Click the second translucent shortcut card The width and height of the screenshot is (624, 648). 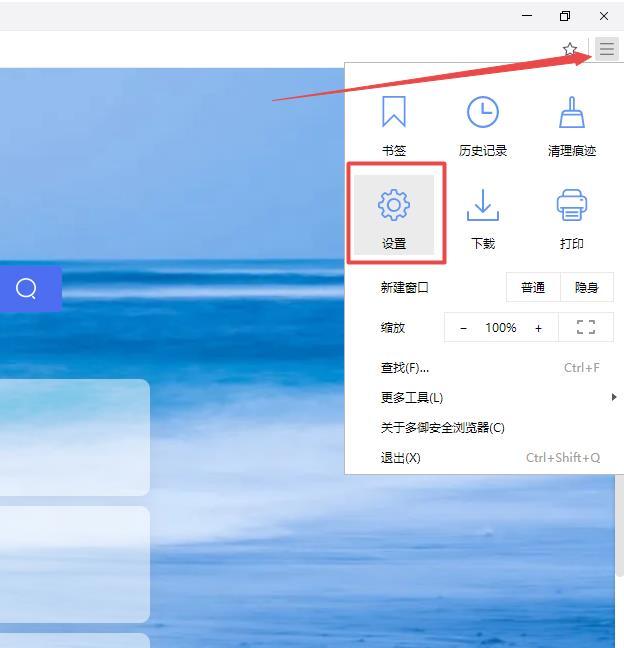click(x=75, y=565)
